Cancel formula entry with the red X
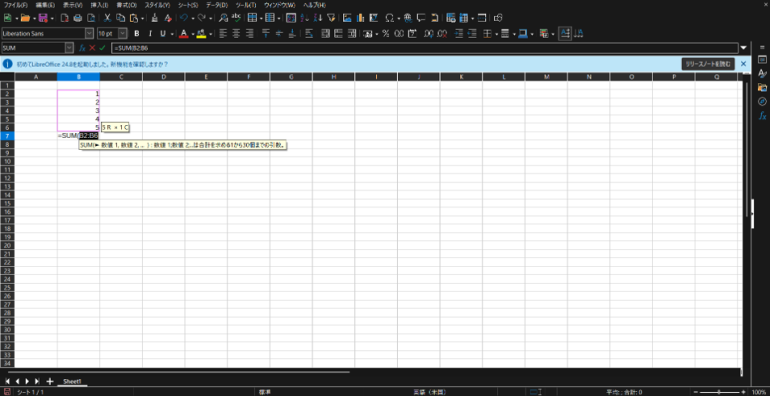Image resolution: width=770 pixels, height=396 pixels. [x=92, y=48]
